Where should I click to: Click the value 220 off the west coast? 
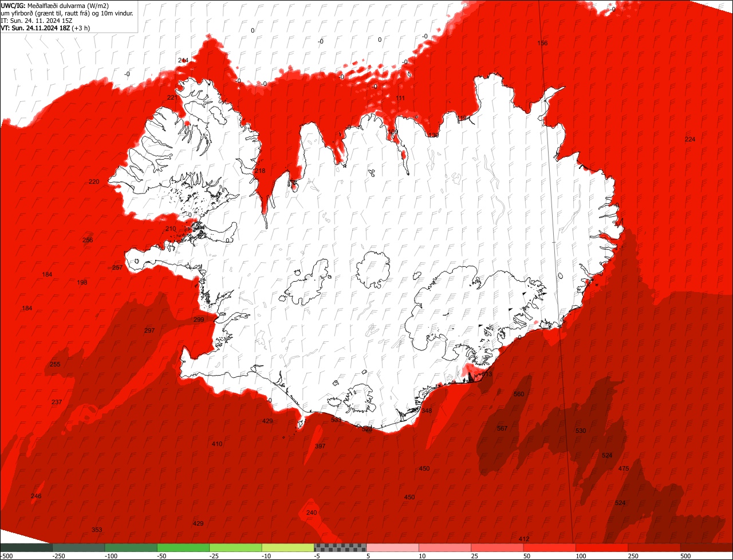[94, 182]
